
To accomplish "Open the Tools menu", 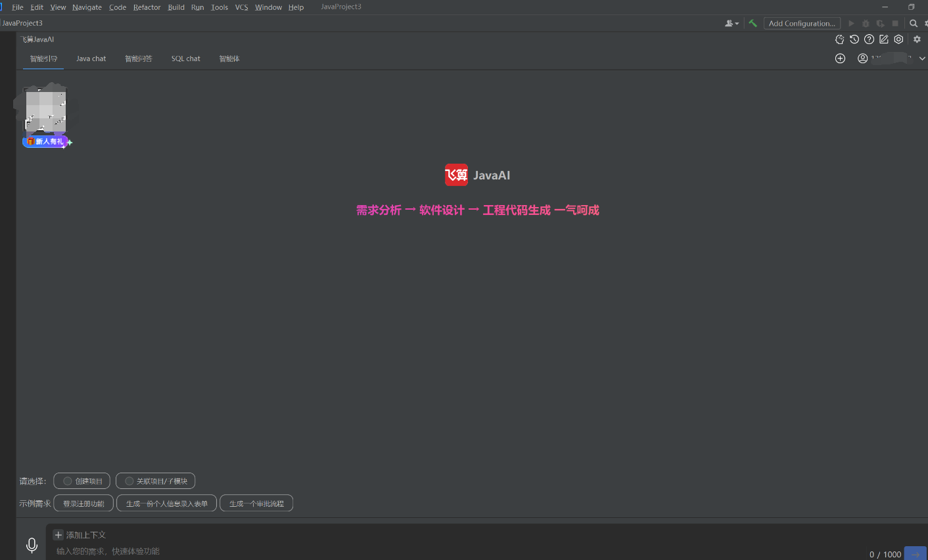I will tap(220, 7).
